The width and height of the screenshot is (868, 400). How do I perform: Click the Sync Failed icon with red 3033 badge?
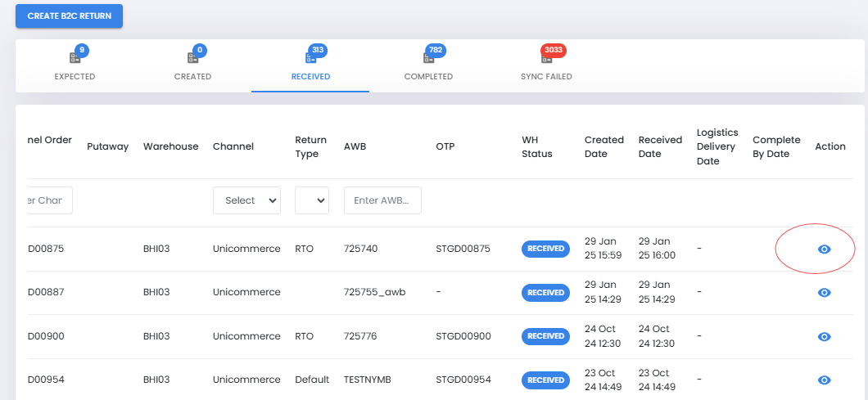point(546,57)
